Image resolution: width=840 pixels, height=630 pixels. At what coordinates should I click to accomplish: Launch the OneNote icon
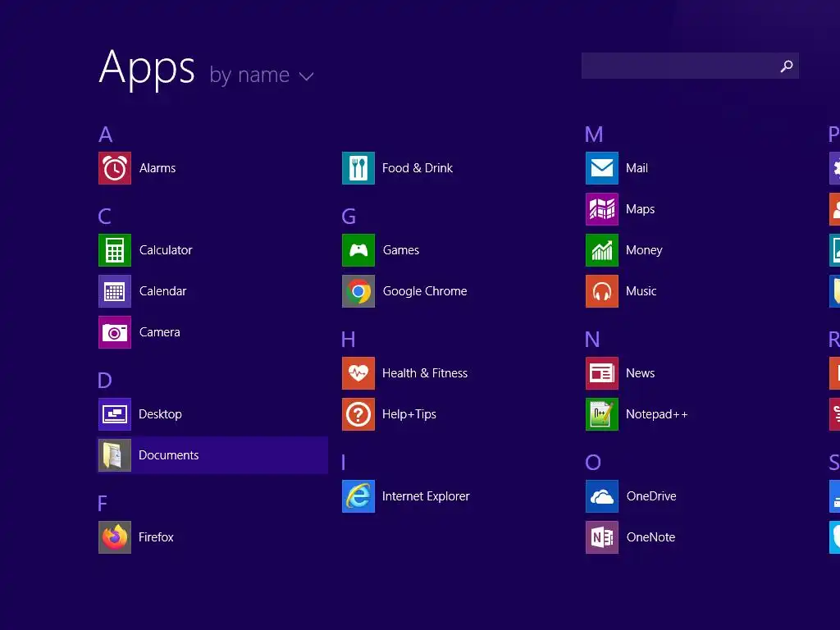602,537
